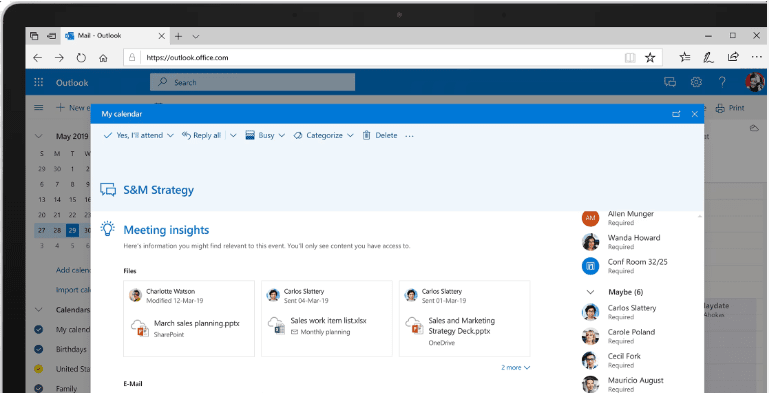Open Outlook chat feedback icon
Image resolution: width=769 pixels, height=393 pixels.
coord(670,82)
